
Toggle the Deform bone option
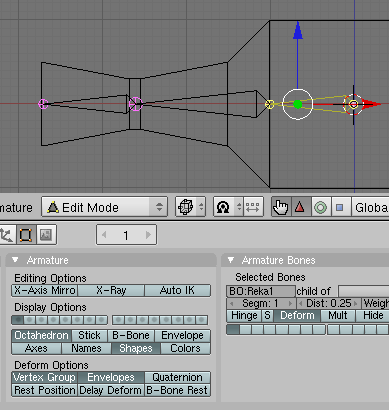[x=297, y=316]
